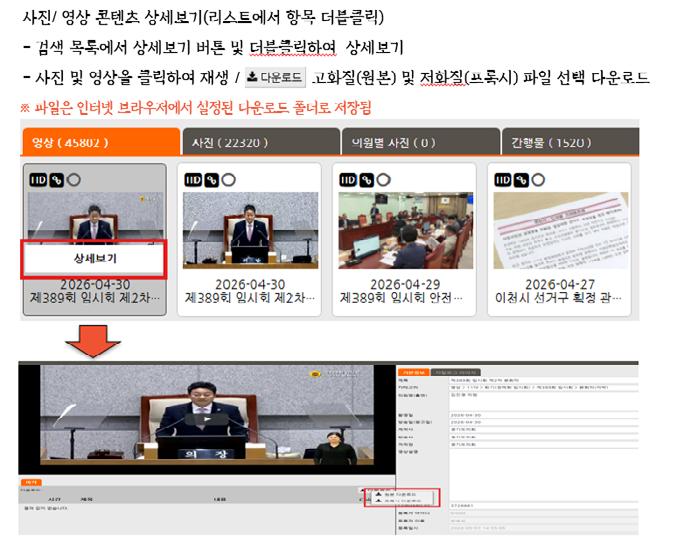Click the HD badge on the 2026-04-29 card
Image resolution: width=677 pixels, height=543 pixels.
[348, 180]
